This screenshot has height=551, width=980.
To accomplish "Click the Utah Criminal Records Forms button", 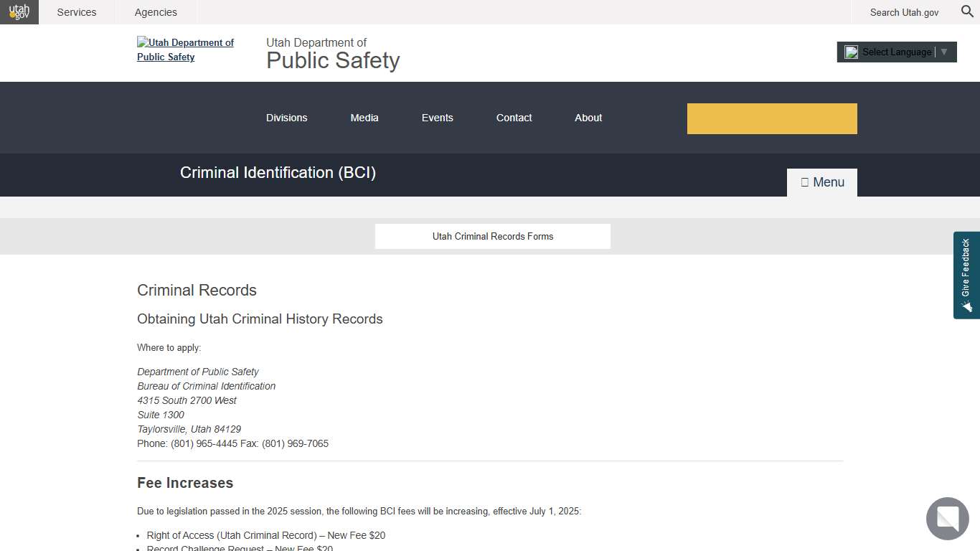I will click(492, 236).
